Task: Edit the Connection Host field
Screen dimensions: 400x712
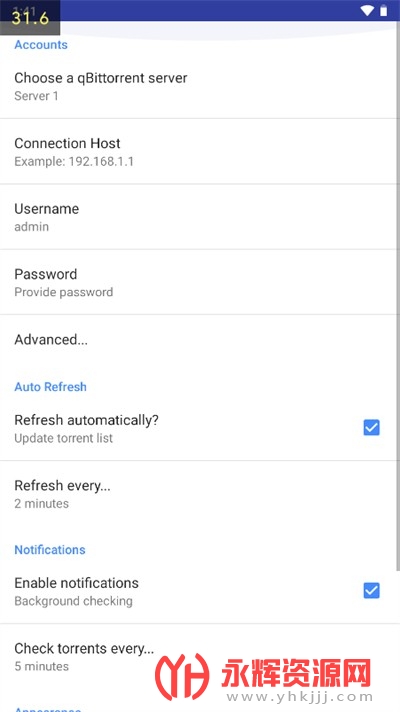Action: click(x=200, y=152)
